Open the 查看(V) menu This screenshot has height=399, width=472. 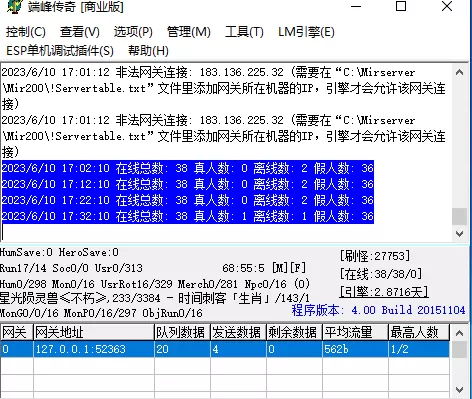pyautogui.click(x=80, y=32)
